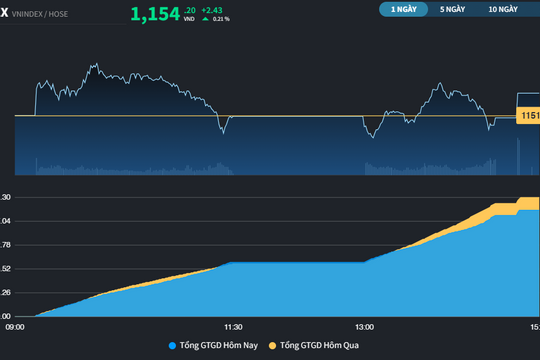This screenshot has width=540, height=360.
Task: Click the 09:00 time axis label
Action: coord(15,327)
